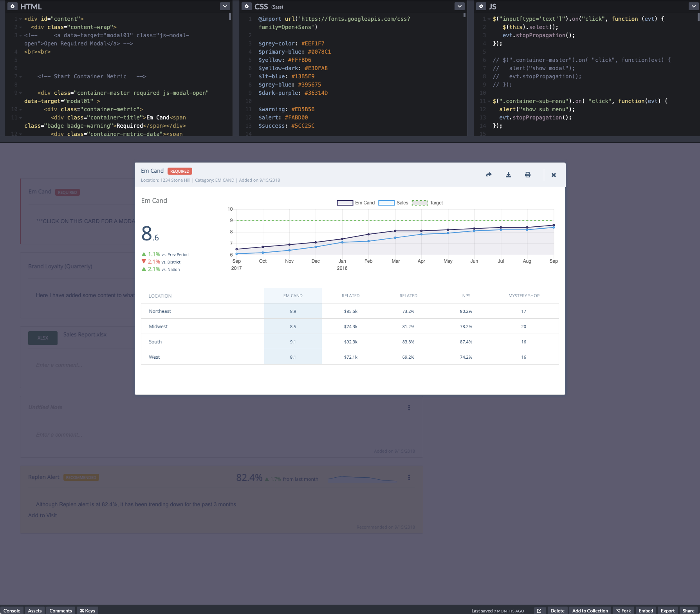Image resolution: width=700 pixels, height=614 pixels.
Task: Click the Brand Loyalty (Quarterly) card title
Action: (x=60, y=266)
